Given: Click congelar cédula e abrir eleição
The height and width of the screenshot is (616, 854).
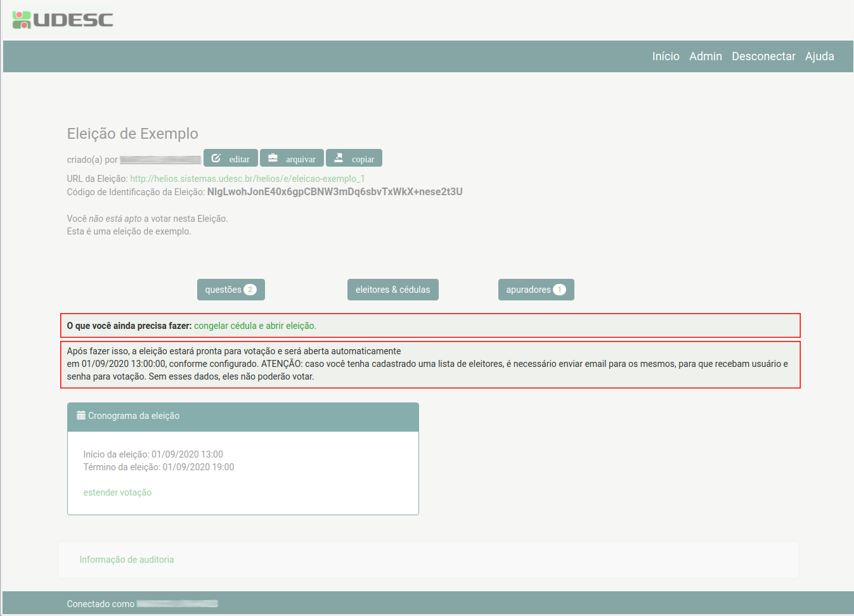Looking at the screenshot, I should coord(255,326).
